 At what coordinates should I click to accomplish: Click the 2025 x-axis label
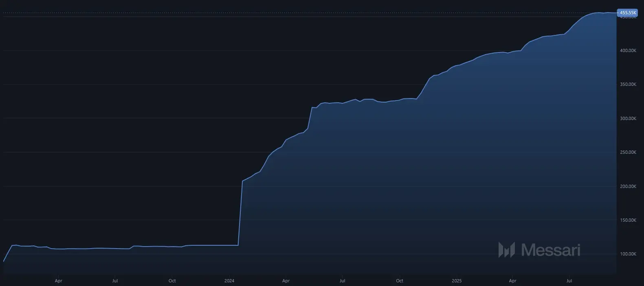pyautogui.click(x=457, y=281)
